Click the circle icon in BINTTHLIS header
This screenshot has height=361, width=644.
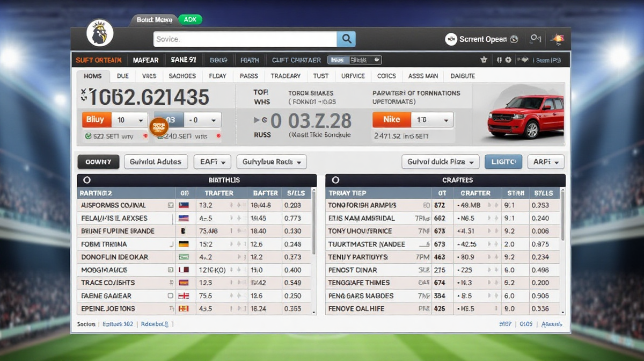coord(87,180)
